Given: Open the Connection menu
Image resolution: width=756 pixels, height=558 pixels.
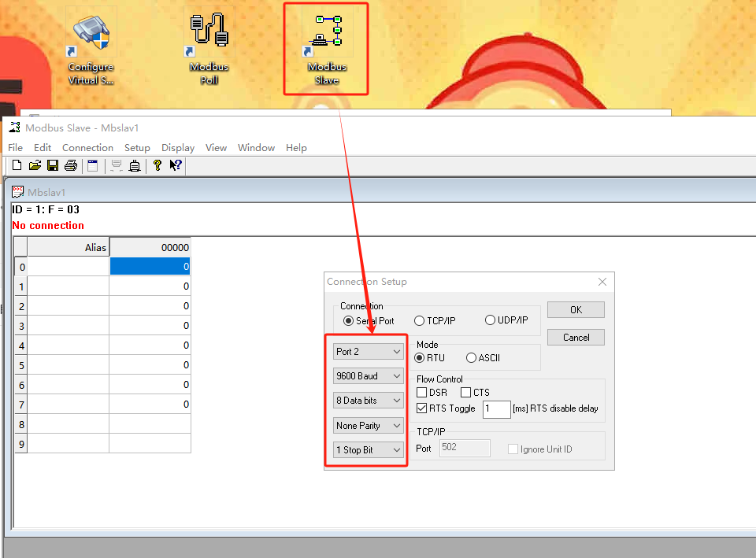Looking at the screenshot, I should pos(87,148).
